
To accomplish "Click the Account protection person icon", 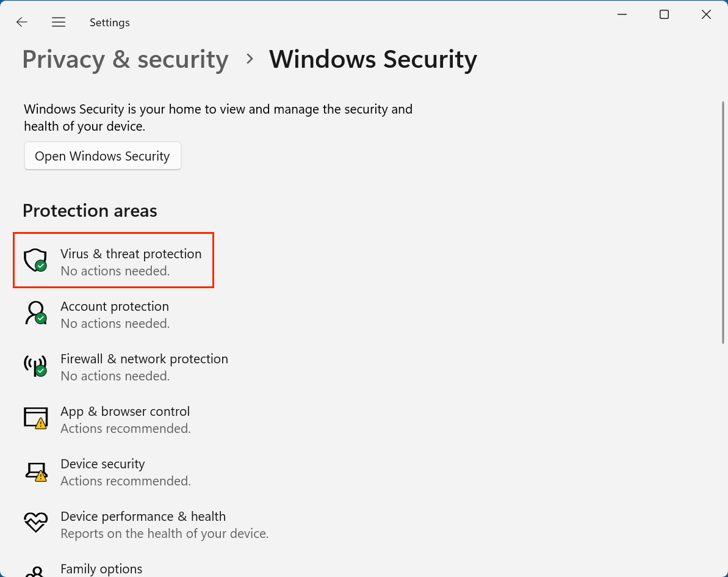I will point(35,313).
